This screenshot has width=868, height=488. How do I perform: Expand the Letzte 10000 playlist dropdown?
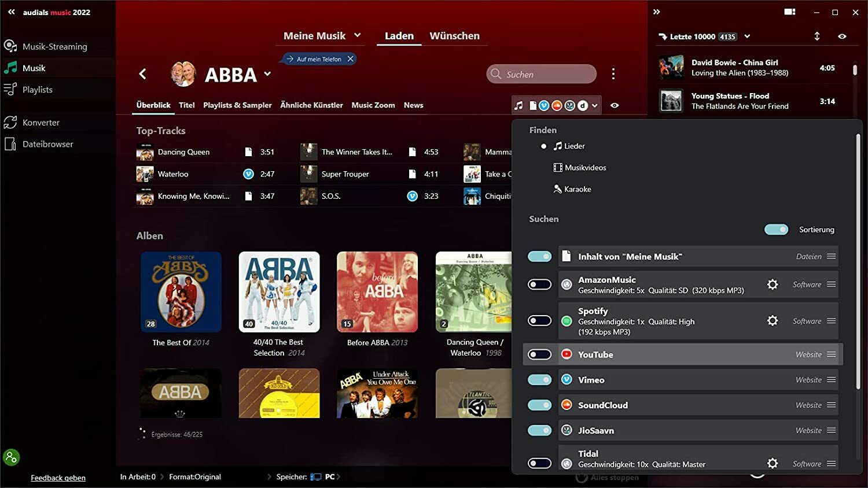pyautogui.click(x=748, y=36)
